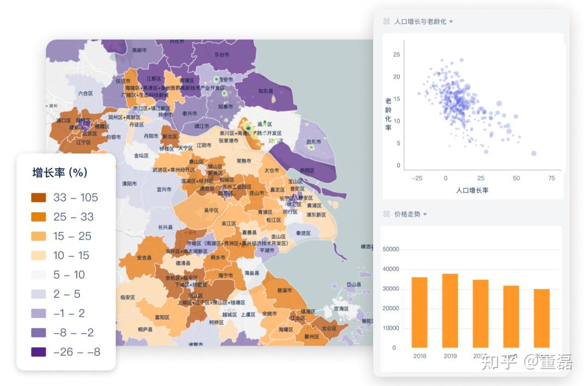588x386 pixels.
Task: Click the 增长率 (%) legend panel title
Action: click(x=60, y=173)
